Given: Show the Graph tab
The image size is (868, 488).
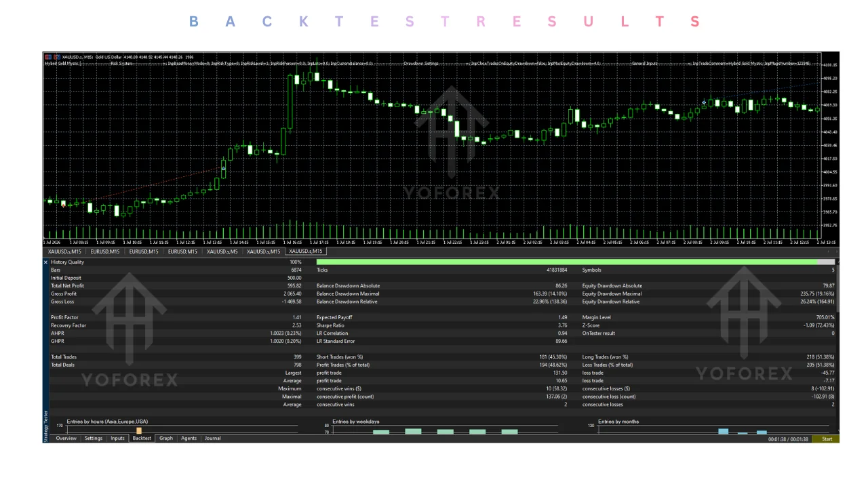Looking at the screenshot, I should [x=166, y=439].
